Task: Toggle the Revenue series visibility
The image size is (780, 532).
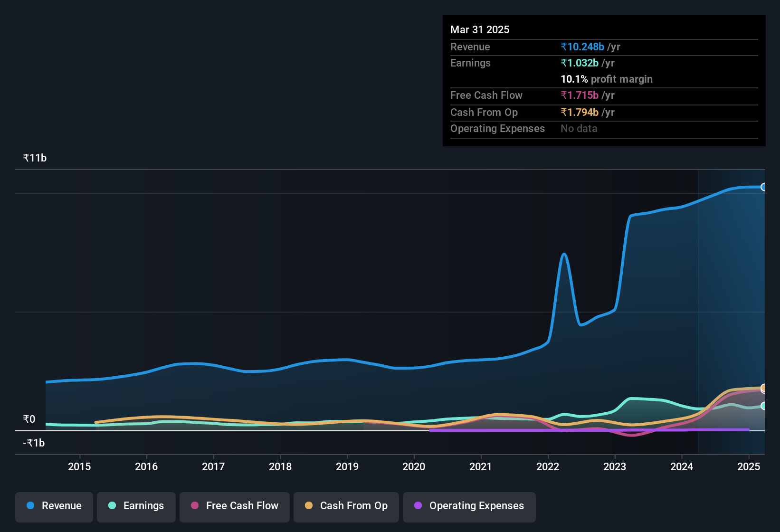Action: [x=54, y=506]
